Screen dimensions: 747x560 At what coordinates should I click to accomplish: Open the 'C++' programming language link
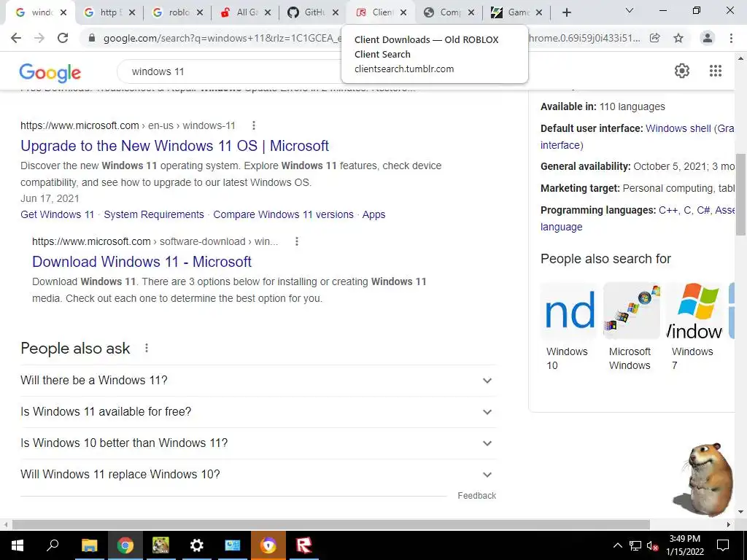coord(668,211)
